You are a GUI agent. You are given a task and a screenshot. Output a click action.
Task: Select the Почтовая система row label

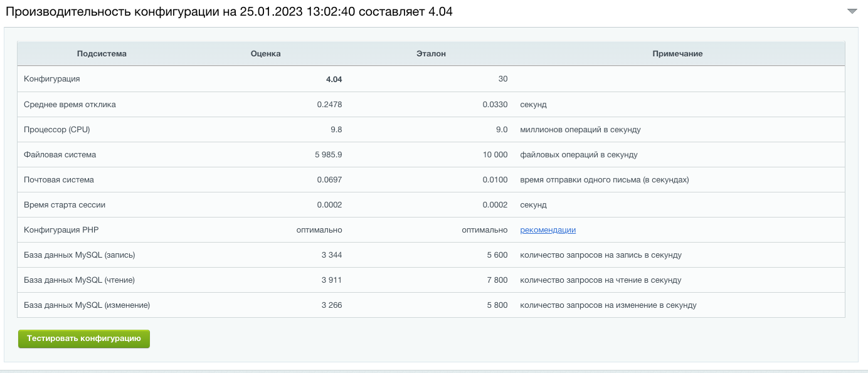click(59, 180)
